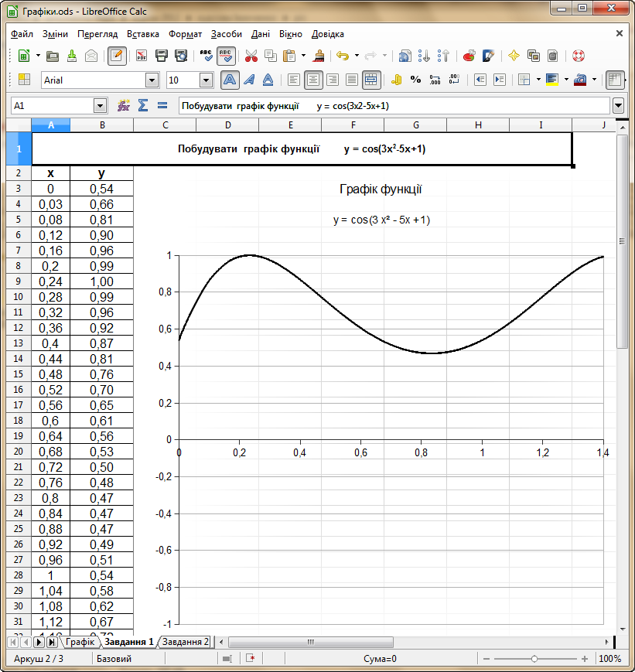Sort column in ascending order

point(425,56)
